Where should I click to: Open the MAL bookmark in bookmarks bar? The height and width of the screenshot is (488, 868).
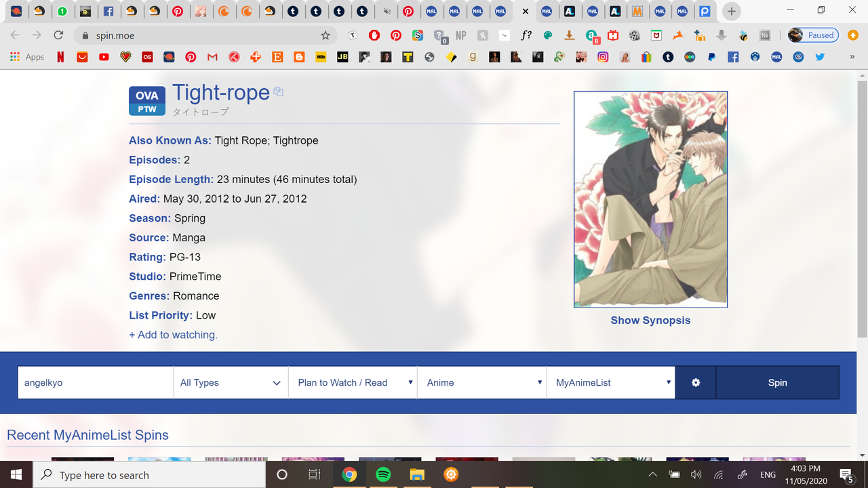(x=776, y=58)
